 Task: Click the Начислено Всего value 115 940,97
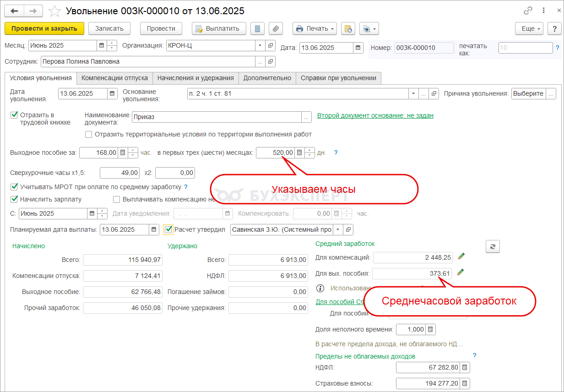[123, 260]
